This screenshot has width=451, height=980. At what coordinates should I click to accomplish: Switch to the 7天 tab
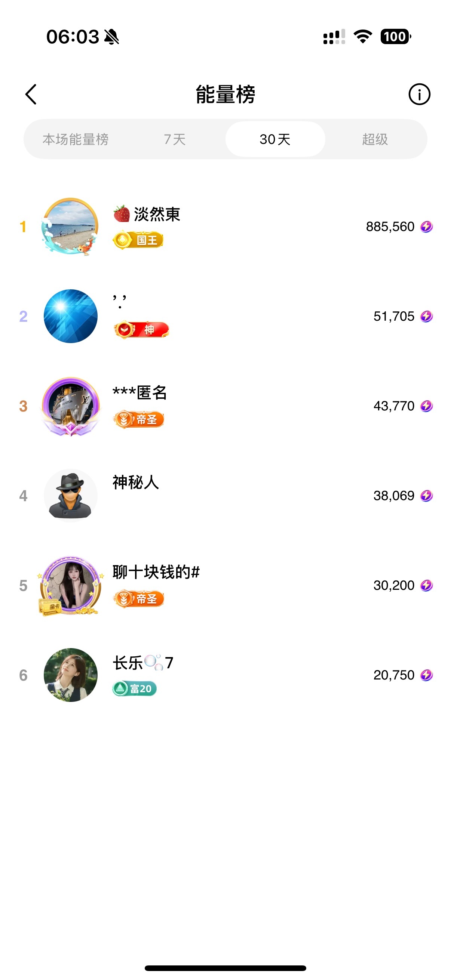coord(175,139)
